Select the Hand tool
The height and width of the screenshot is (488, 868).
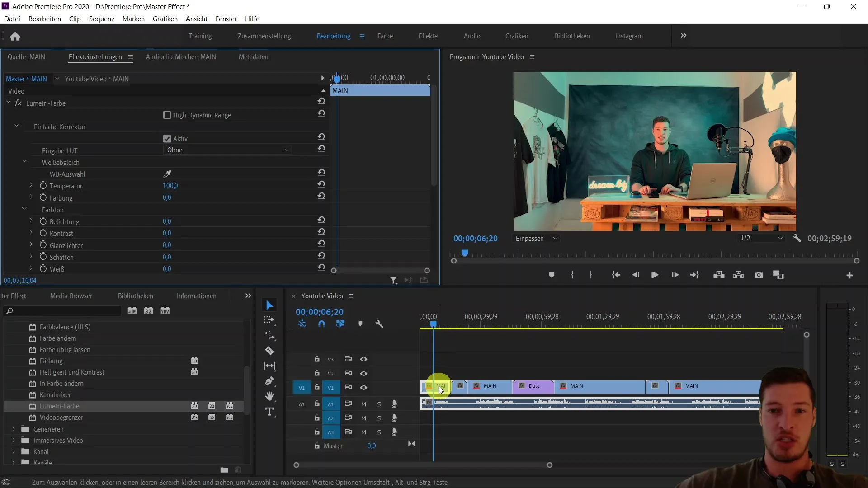tap(269, 396)
